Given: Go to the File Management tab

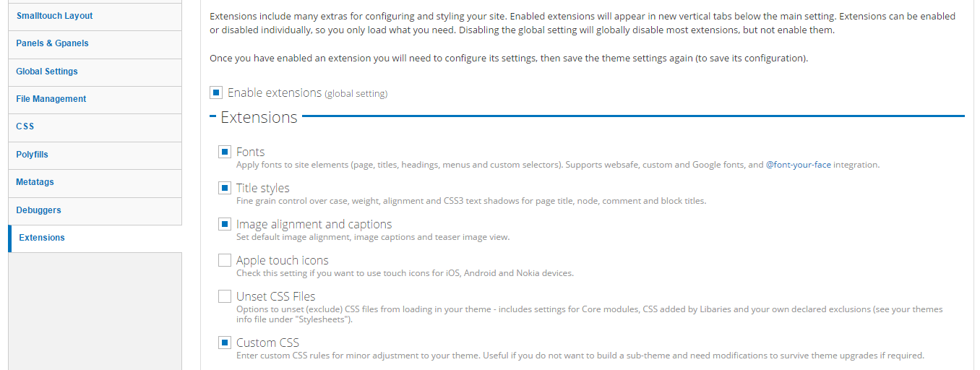Looking at the screenshot, I should coord(95,99).
